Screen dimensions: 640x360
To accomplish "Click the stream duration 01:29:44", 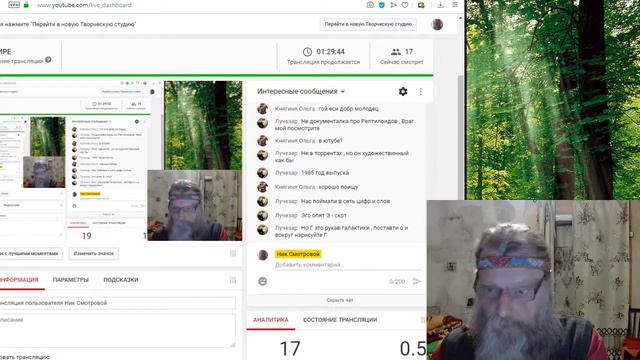I will (x=330, y=52).
